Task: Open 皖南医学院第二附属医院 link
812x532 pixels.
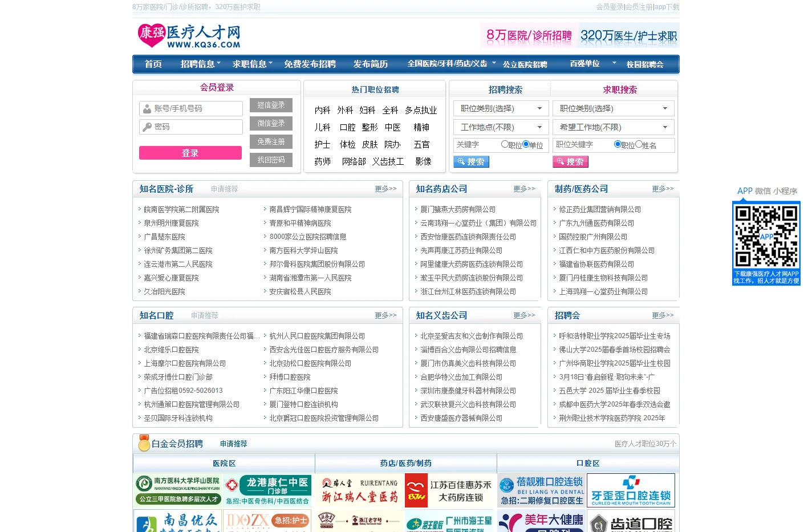Action: (181, 209)
